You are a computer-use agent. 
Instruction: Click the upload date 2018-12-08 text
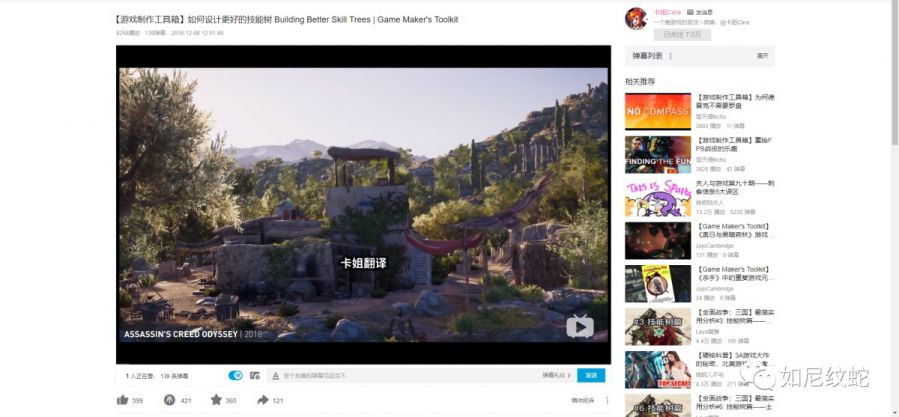(197, 33)
